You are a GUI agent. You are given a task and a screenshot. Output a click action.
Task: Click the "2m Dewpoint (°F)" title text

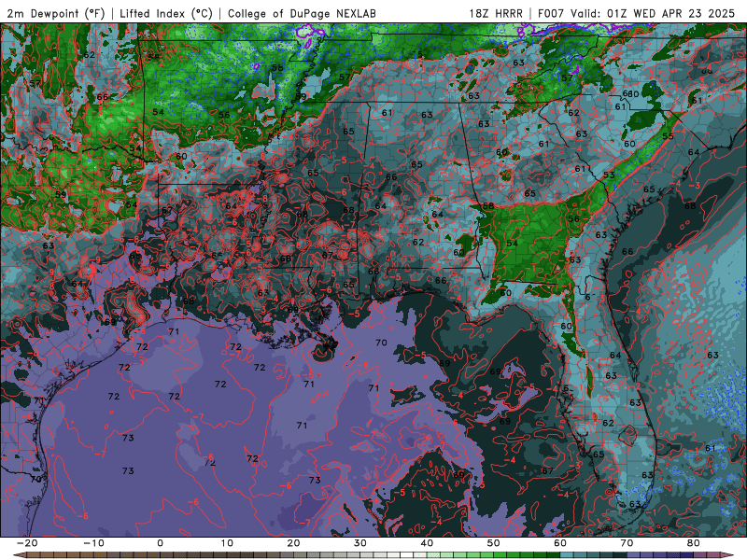tap(55, 13)
